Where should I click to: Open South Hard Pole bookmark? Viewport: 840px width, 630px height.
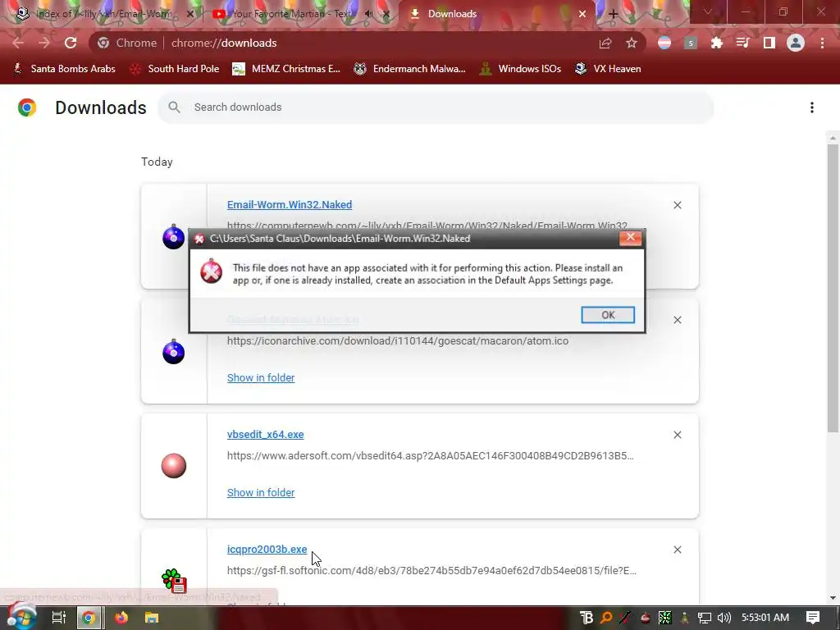point(175,69)
